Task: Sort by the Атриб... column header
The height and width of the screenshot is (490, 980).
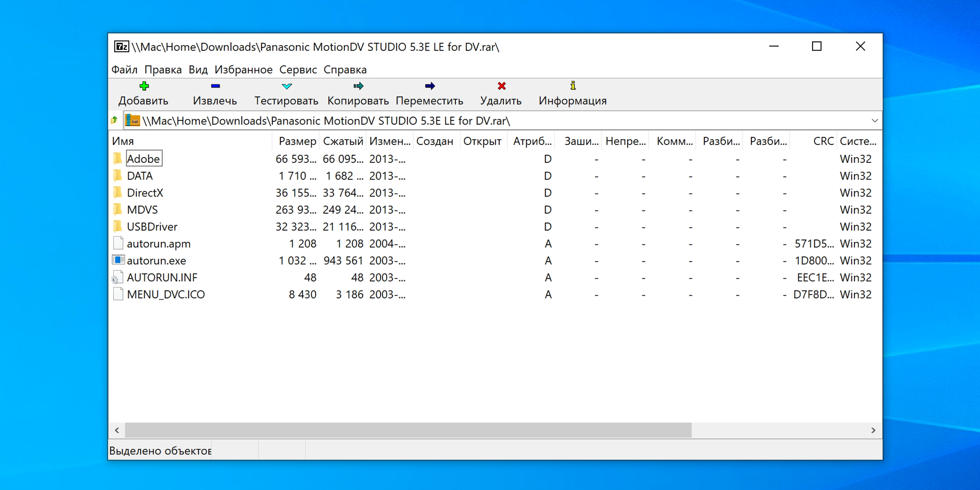Action: coord(531,141)
